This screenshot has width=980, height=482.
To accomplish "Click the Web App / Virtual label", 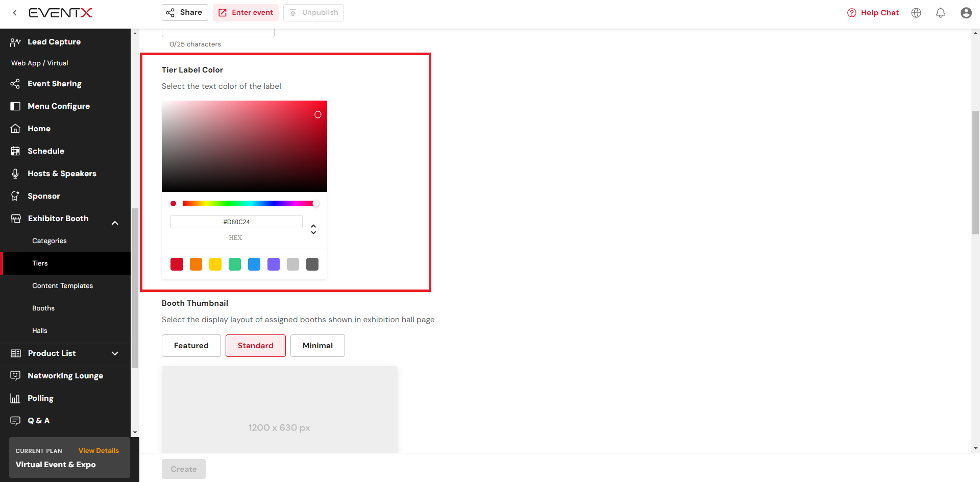I will click(40, 63).
